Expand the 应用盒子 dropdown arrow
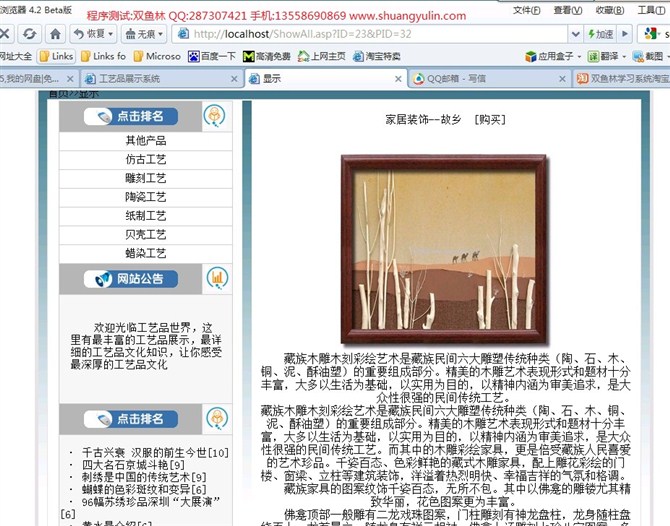This screenshot has width=670, height=526. coord(579,56)
